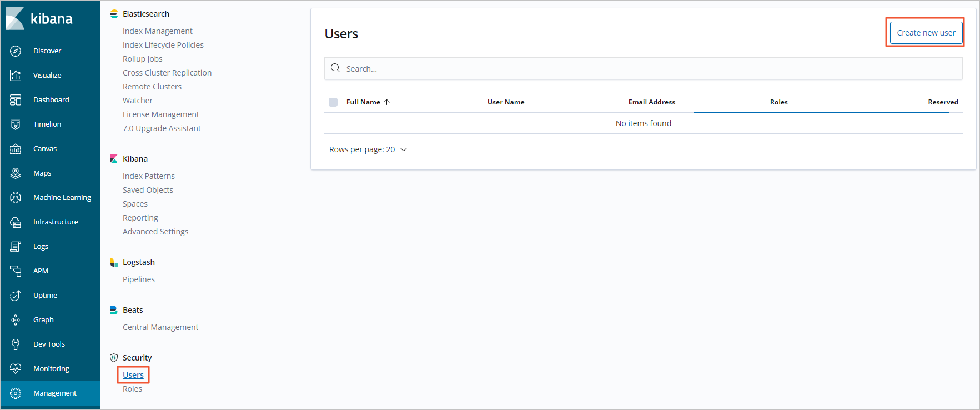Viewport: 980px width, 410px height.
Task: Open Maps via its pin icon
Action: click(x=16, y=173)
